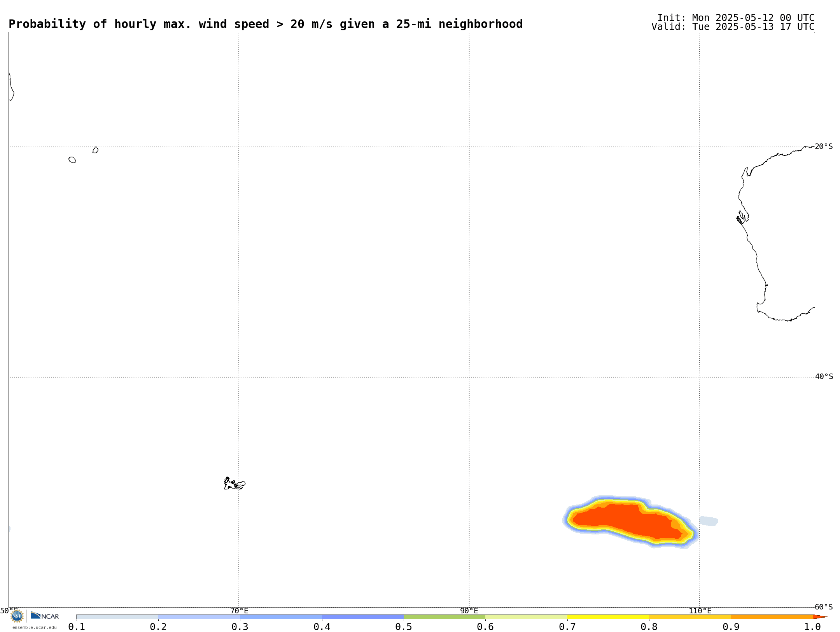This screenshot has height=632, width=840.
Task: Click the 0.6–0.7 pale yellow-green colorbar segment
Action: click(527, 617)
